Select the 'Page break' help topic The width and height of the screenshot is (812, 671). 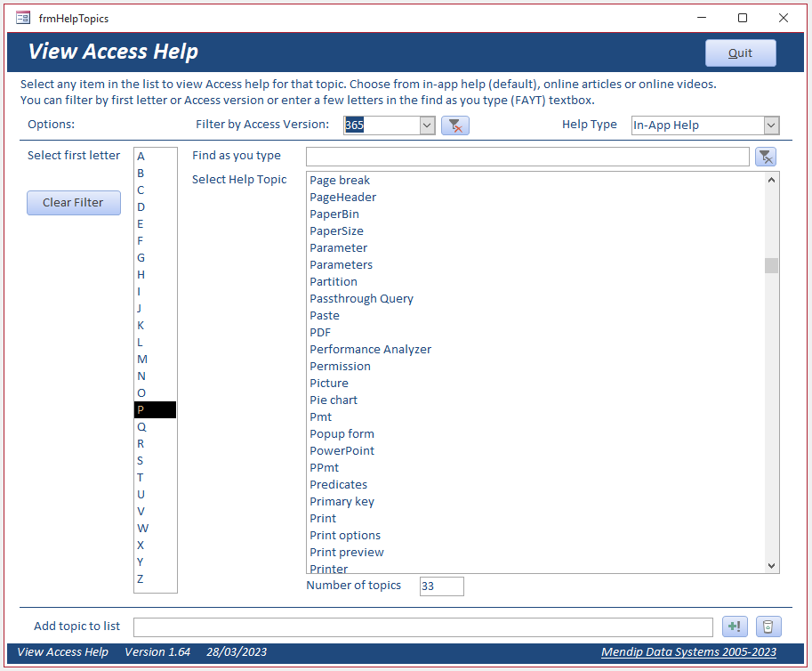click(x=535, y=181)
